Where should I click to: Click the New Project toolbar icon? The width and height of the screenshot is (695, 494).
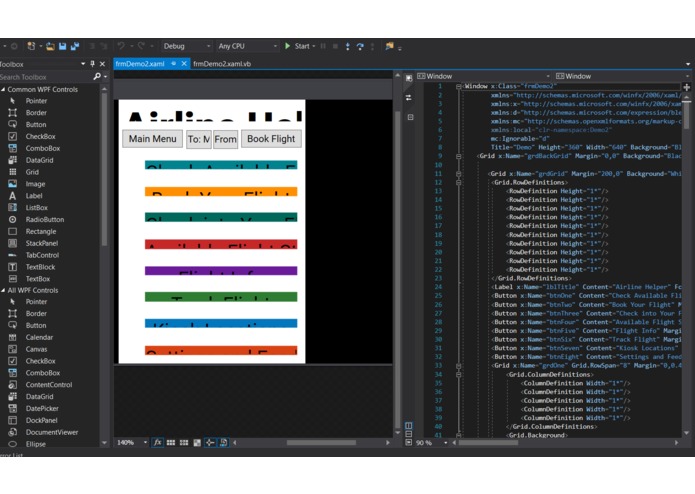[31, 46]
